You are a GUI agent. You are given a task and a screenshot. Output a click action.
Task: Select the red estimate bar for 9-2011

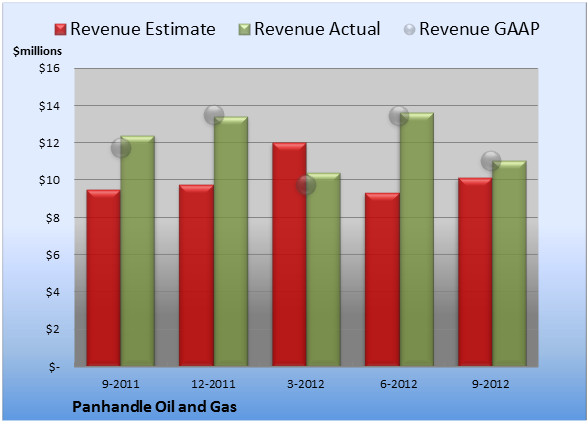coord(104,278)
